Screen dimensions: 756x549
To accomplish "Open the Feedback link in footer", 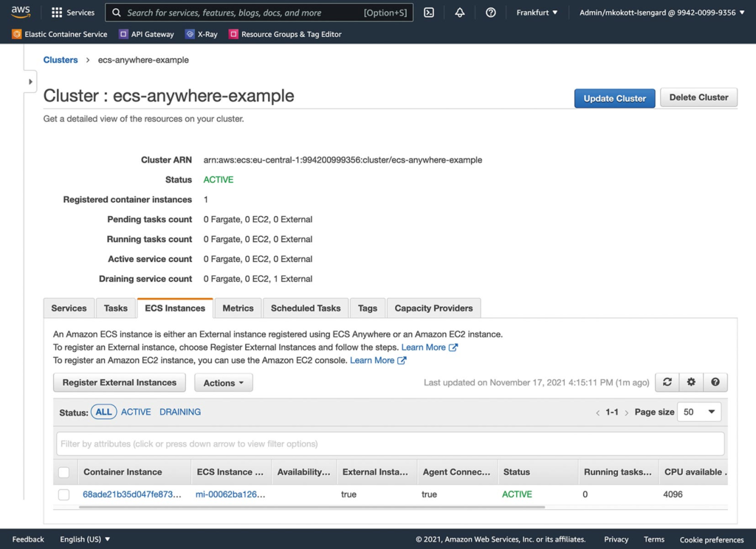I will [28, 539].
